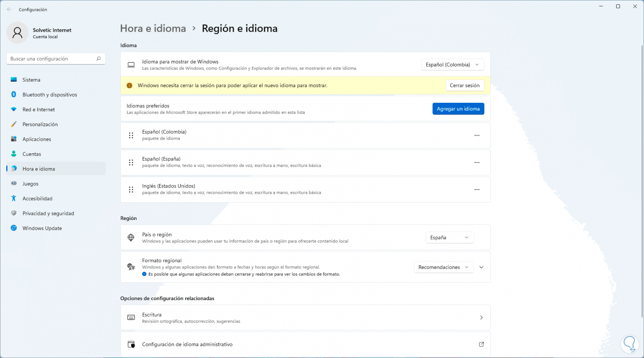Image resolution: width=644 pixels, height=358 pixels.
Task: Click the Español (España) language row text
Action: (161, 159)
